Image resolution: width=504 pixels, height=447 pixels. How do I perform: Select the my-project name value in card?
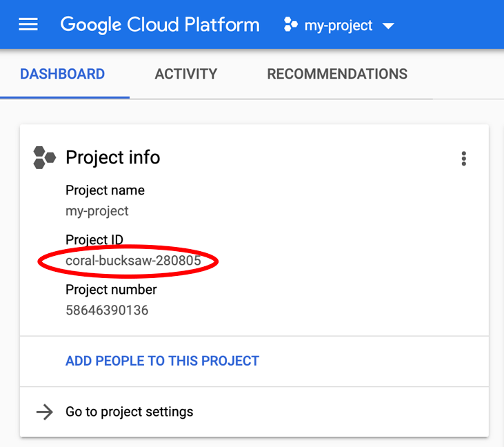[97, 210]
